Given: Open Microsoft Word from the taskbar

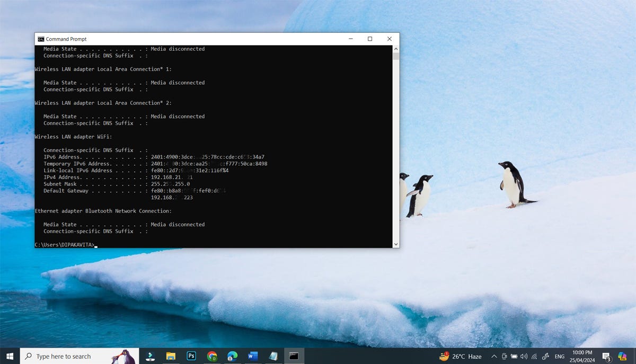Looking at the screenshot, I should click(x=253, y=356).
